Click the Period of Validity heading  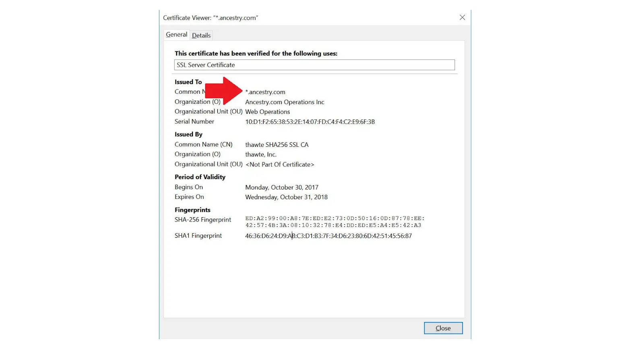200,177
